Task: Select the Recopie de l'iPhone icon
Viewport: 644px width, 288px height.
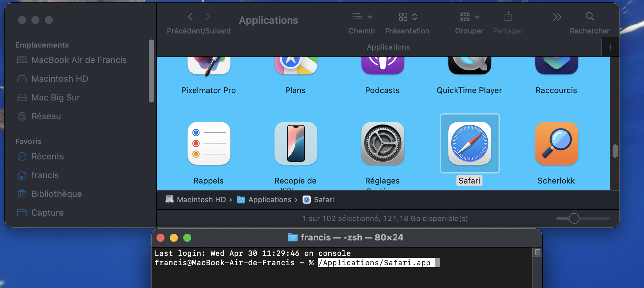Action: click(296, 143)
